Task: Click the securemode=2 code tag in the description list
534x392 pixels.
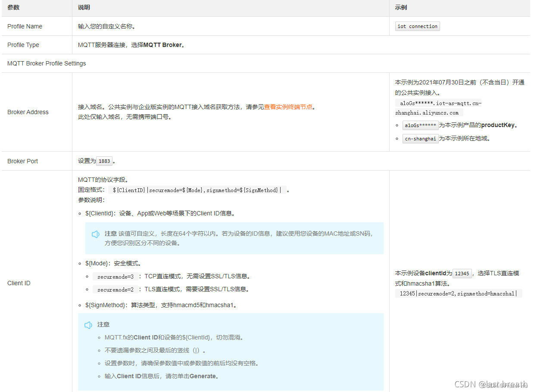Action: point(115,289)
